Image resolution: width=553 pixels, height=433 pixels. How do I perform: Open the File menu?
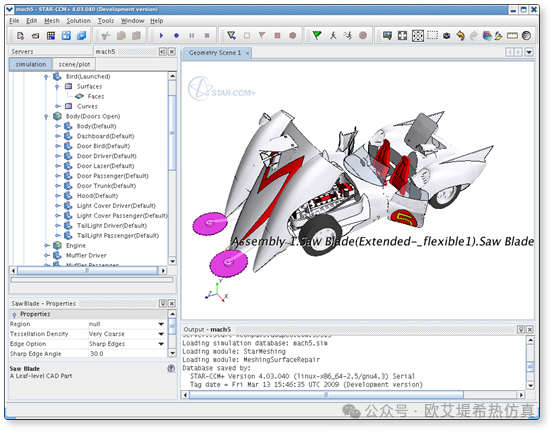pyautogui.click(x=14, y=21)
